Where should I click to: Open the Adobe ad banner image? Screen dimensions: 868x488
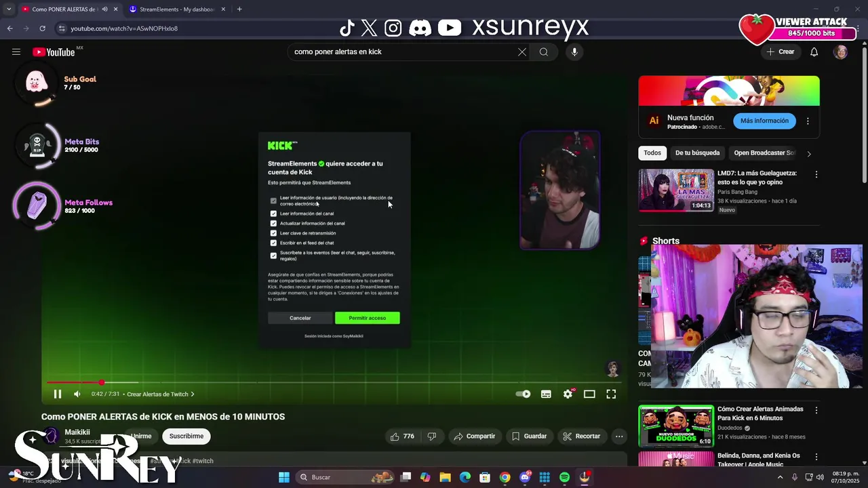729,91
